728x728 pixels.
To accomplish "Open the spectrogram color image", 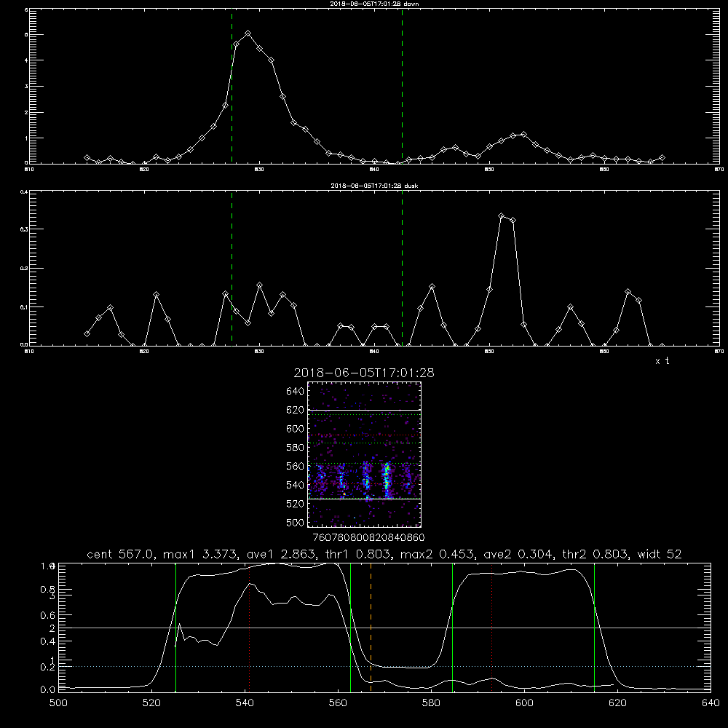I will (365, 454).
